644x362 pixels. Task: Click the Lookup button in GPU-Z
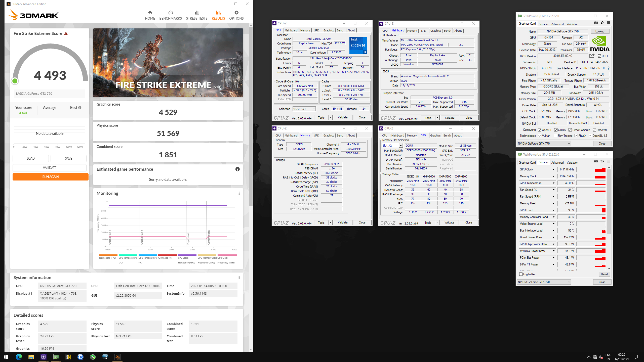600,31
